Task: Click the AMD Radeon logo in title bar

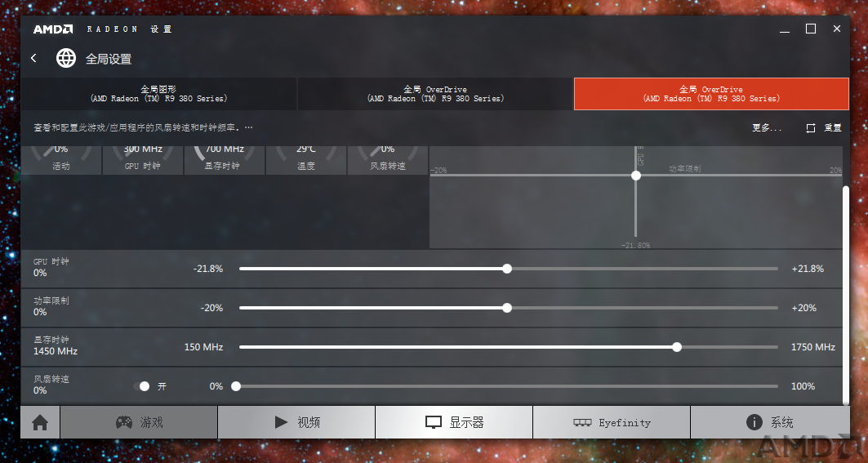Action: point(53,29)
